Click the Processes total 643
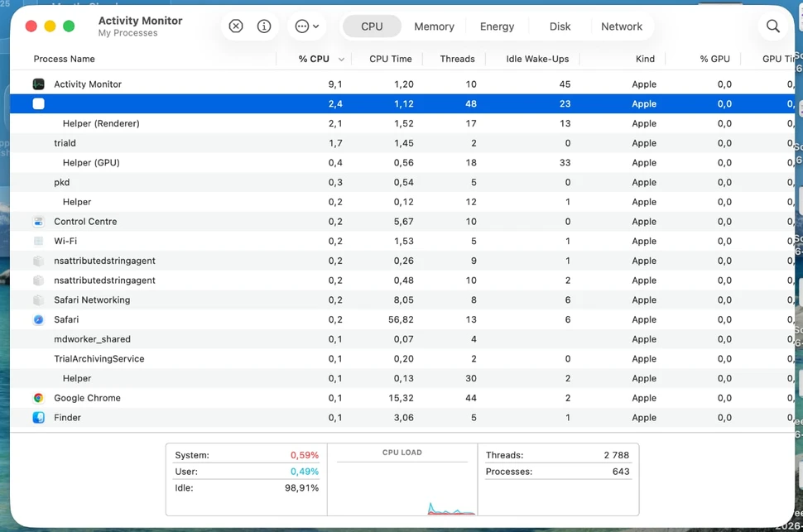803x532 pixels. (621, 472)
